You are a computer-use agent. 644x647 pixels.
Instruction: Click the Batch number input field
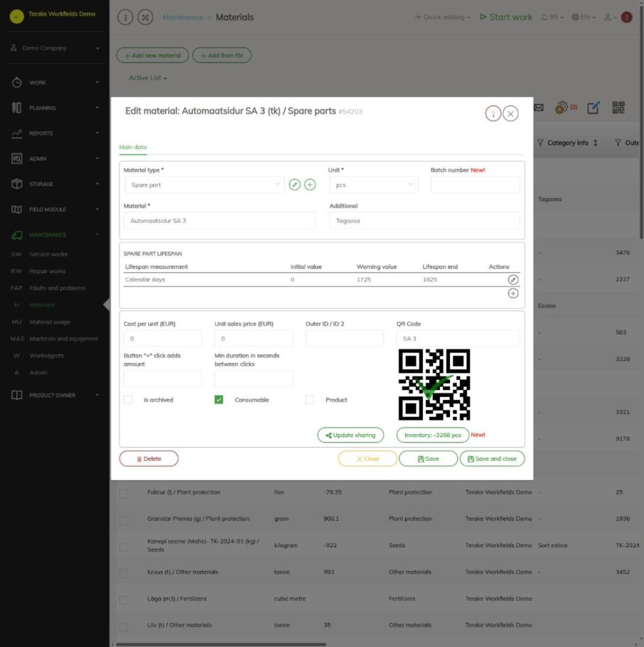pyautogui.click(x=475, y=184)
